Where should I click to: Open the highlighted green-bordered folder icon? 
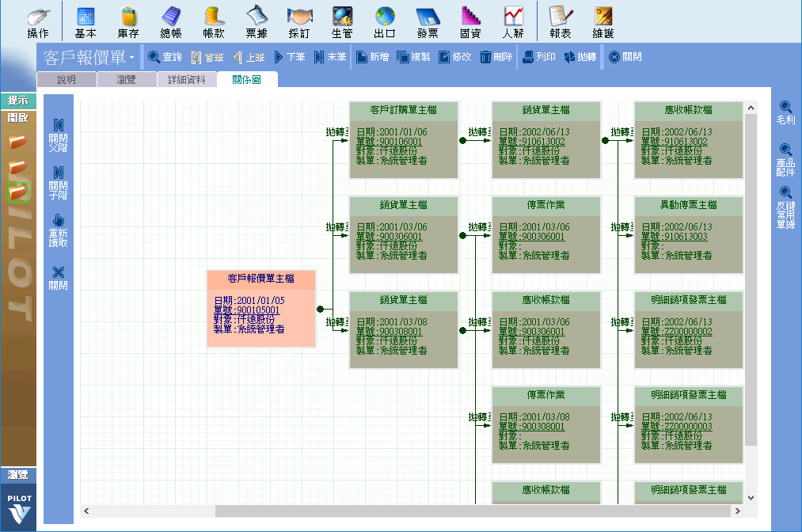(17, 191)
